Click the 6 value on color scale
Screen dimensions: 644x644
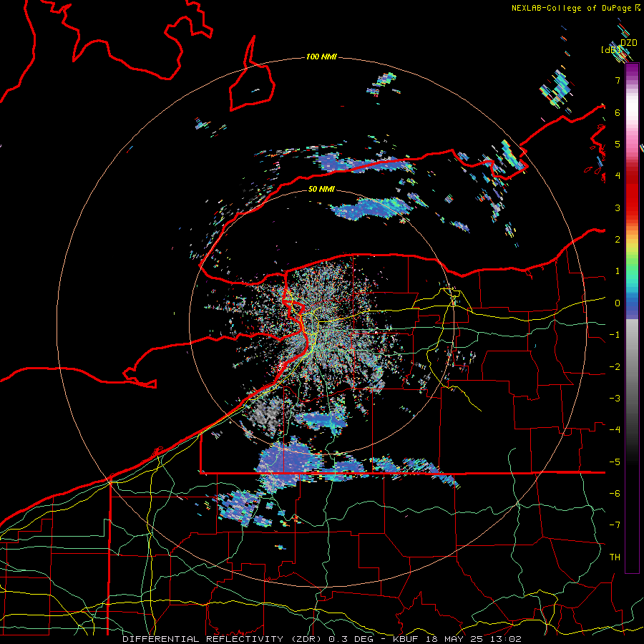pyautogui.click(x=618, y=112)
